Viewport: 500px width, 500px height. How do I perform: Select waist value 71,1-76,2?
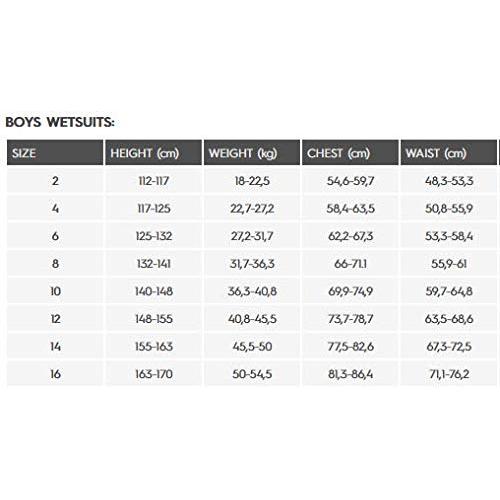coord(449,374)
